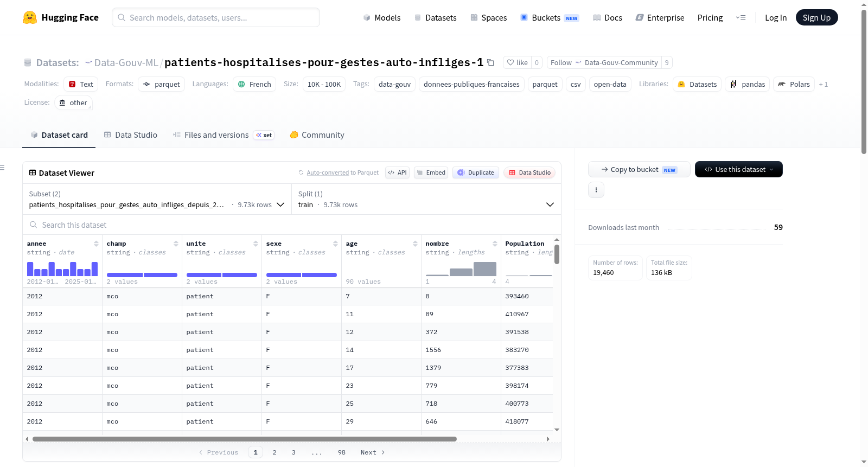Image resolution: width=868 pixels, height=467 pixels.
Task: Go to page 3 of results
Action: pos(293,452)
